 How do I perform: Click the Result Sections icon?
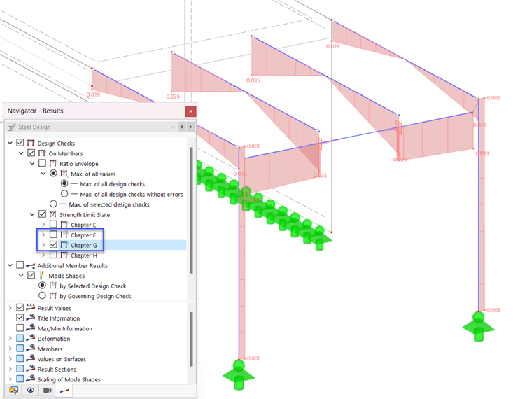pos(31,368)
